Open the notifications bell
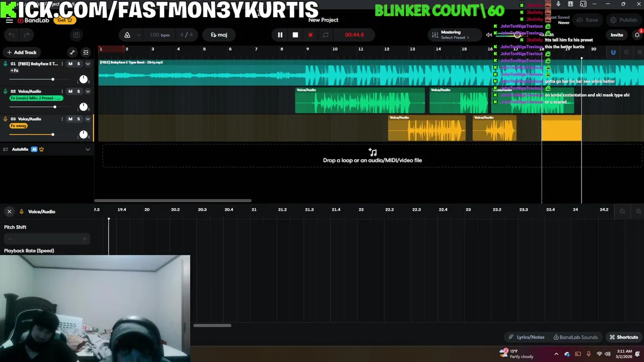The image size is (644, 362). pos(637,35)
